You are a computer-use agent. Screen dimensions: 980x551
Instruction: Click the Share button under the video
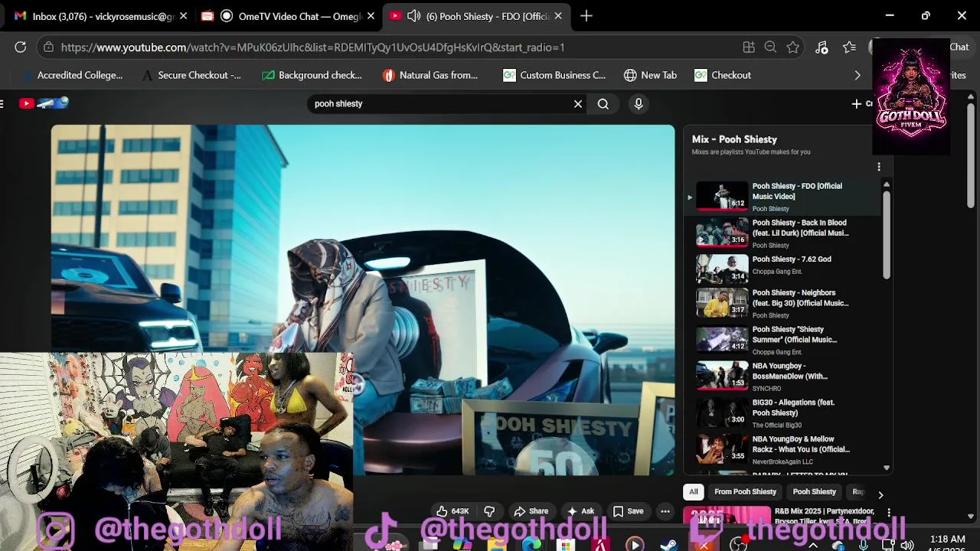pyautogui.click(x=531, y=511)
